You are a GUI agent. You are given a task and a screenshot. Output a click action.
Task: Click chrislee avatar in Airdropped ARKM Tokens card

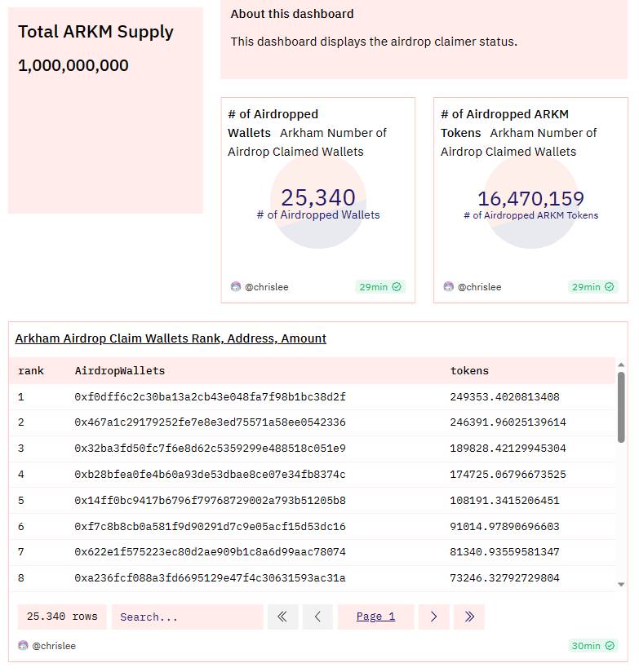click(x=448, y=287)
